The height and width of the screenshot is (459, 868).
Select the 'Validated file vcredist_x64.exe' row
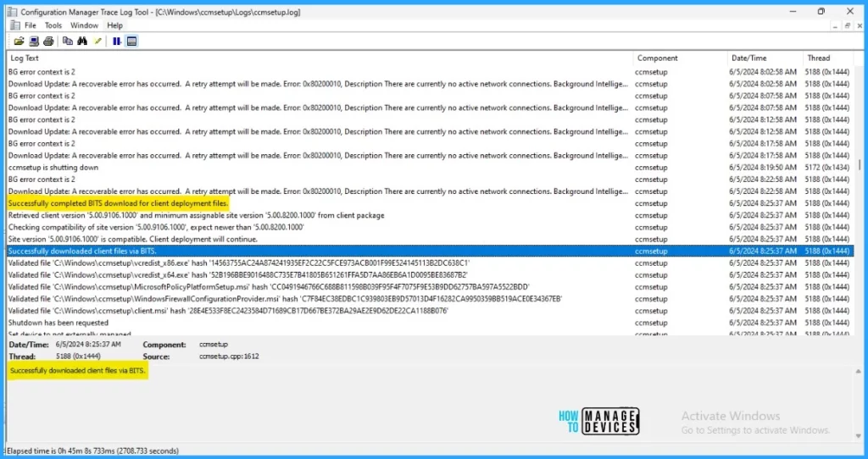pos(430,275)
